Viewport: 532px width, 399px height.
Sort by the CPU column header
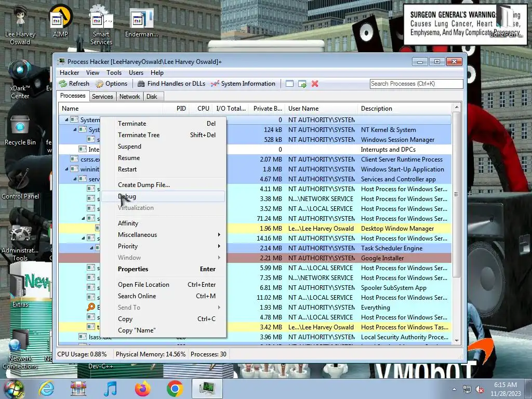(x=201, y=109)
